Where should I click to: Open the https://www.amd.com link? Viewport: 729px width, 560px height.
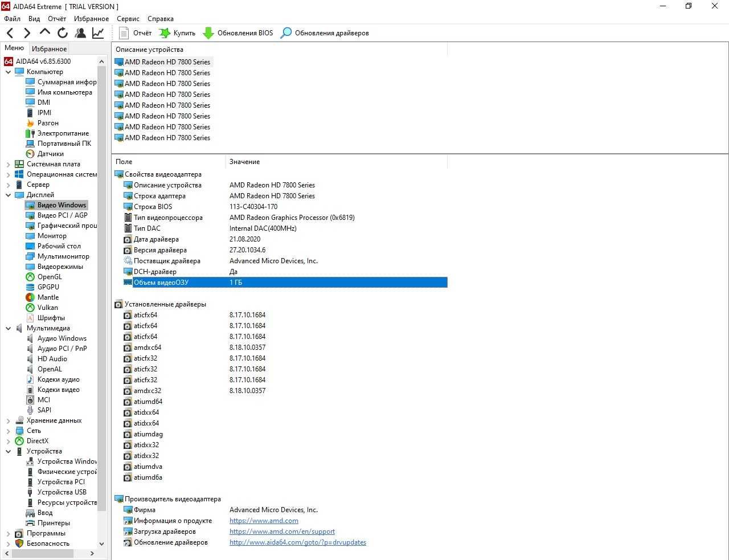[264, 521]
